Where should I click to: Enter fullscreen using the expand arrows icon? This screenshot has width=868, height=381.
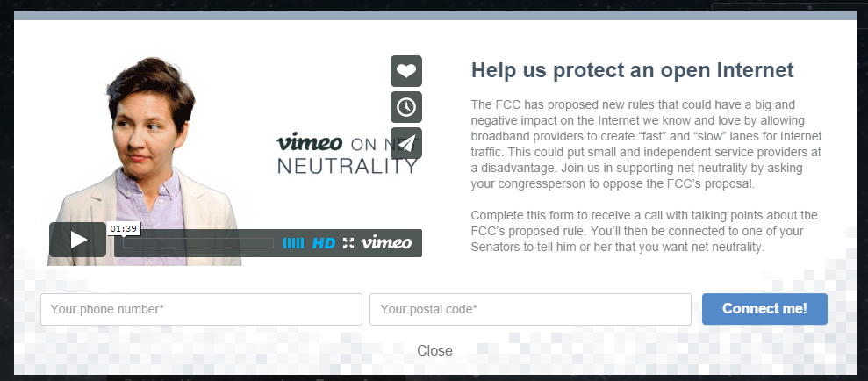coord(348,243)
